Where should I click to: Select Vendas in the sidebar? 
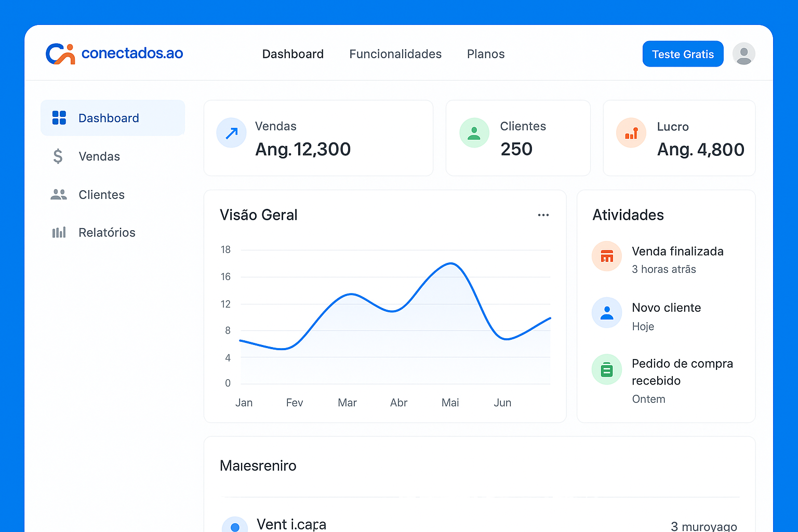click(113, 156)
